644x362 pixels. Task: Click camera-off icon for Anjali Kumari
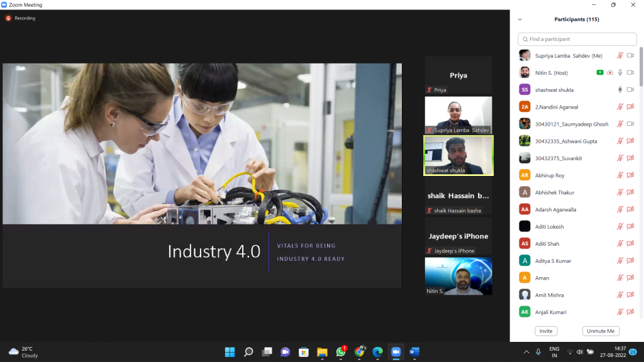(x=630, y=312)
